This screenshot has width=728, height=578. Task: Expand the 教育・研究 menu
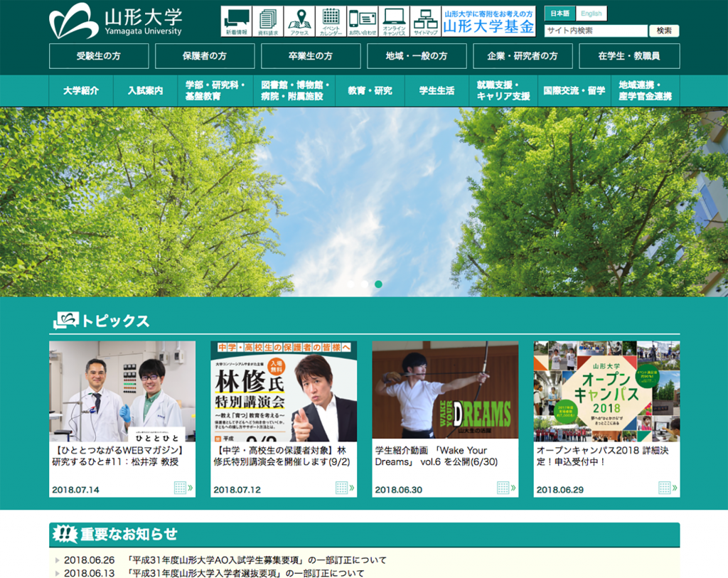pyautogui.click(x=369, y=91)
